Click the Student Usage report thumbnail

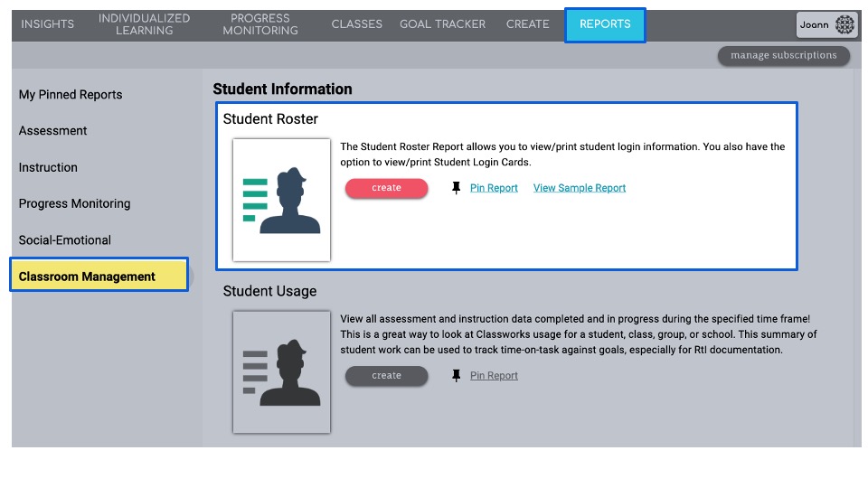(x=281, y=371)
